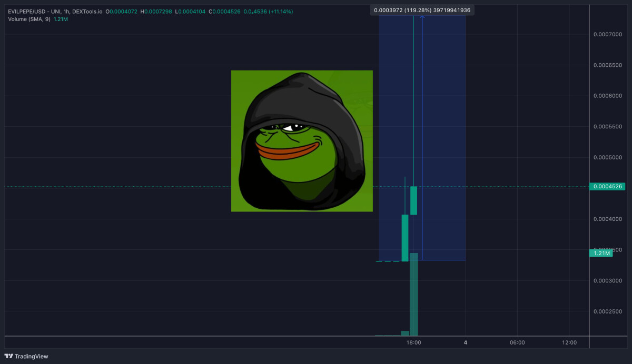Click the 18:00 time axis label
The image size is (632, 364).
click(413, 342)
